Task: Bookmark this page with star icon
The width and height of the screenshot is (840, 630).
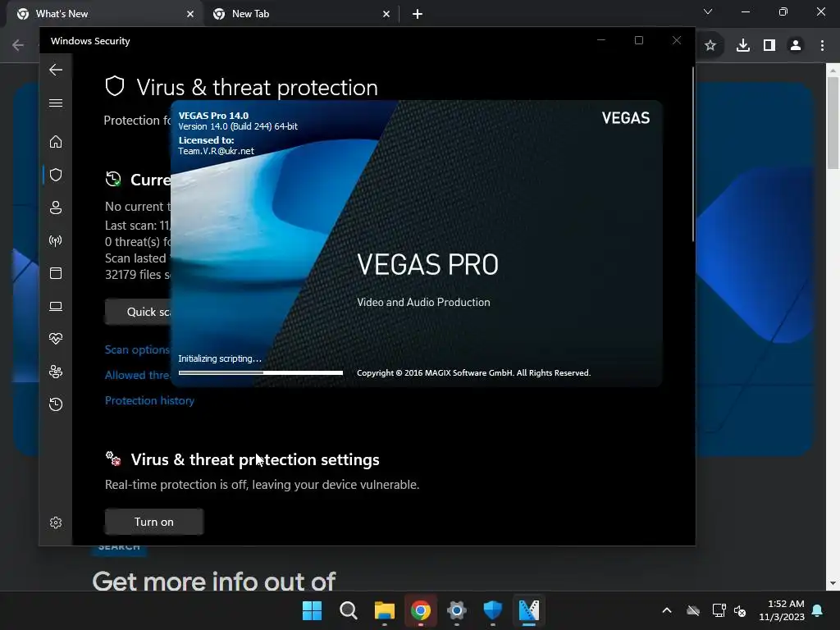Action: tap(710, 46)
